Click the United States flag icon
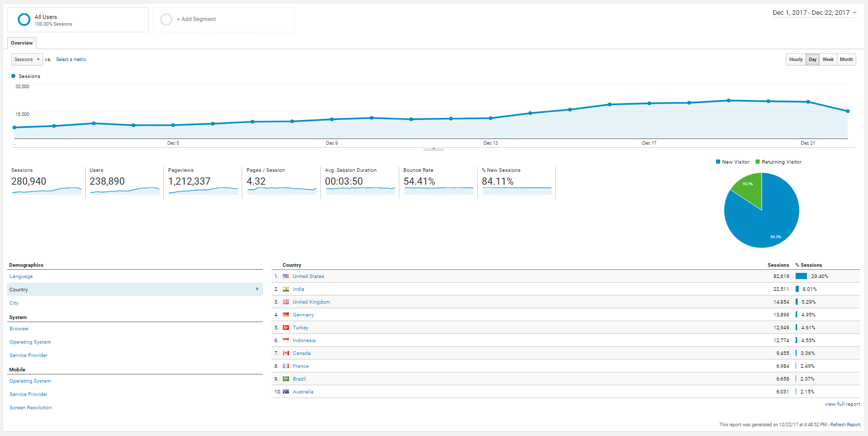 coord(286,276)
